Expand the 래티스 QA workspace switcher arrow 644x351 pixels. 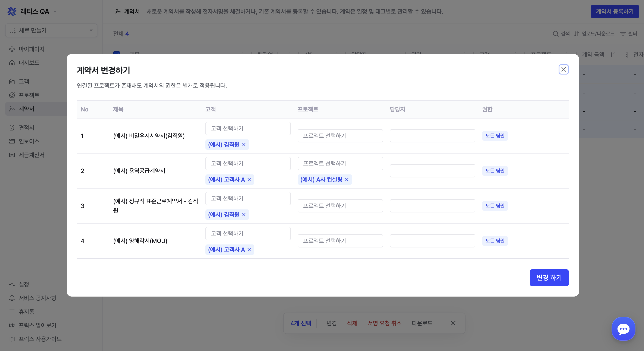(x=55, y=12)
